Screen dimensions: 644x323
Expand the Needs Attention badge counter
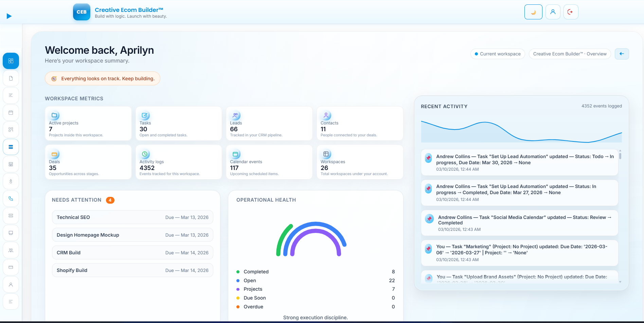tap(110, 200)
